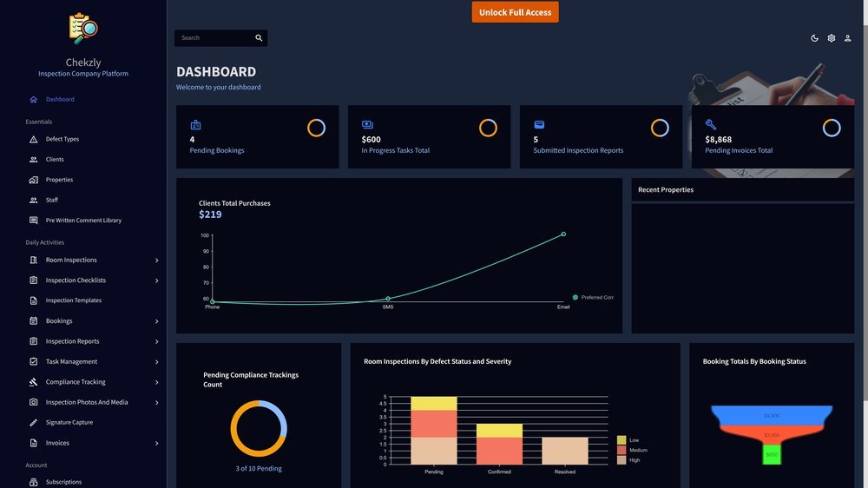Open the user profile icon

point(847,38)
